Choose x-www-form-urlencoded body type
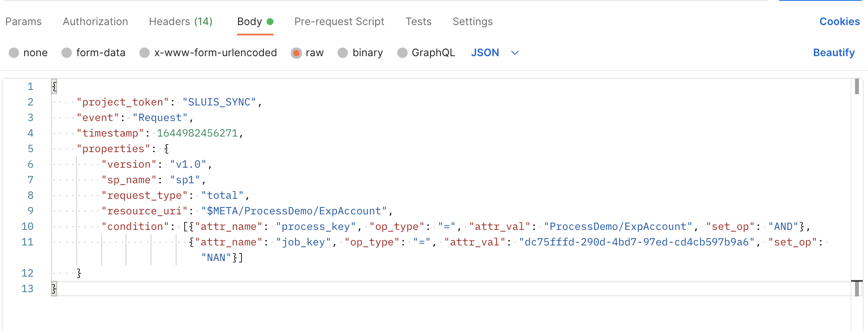Image resolution: width=868 pixels, height=331 pixels. (x=208, y=53)
